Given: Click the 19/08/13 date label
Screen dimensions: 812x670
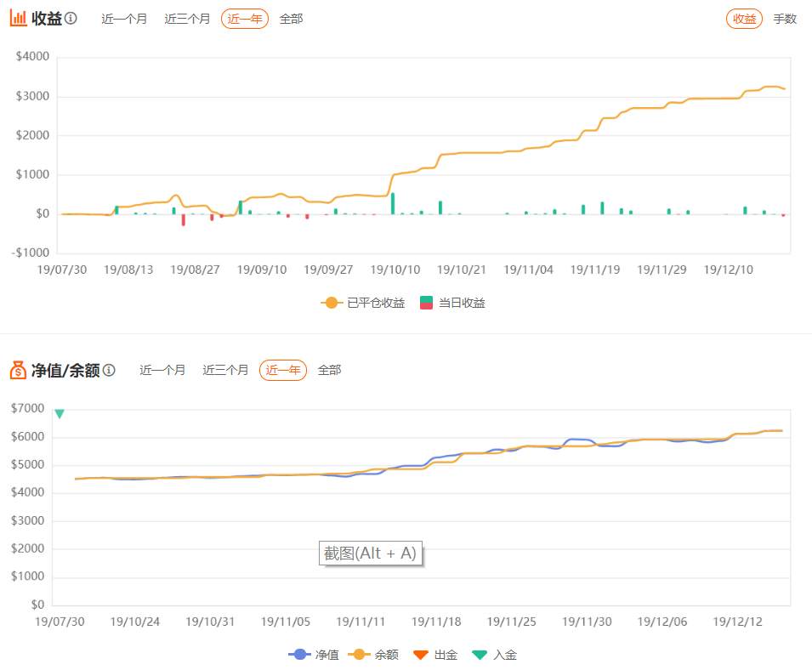Looking at the screenshot, I should click(x=128, y=270).
